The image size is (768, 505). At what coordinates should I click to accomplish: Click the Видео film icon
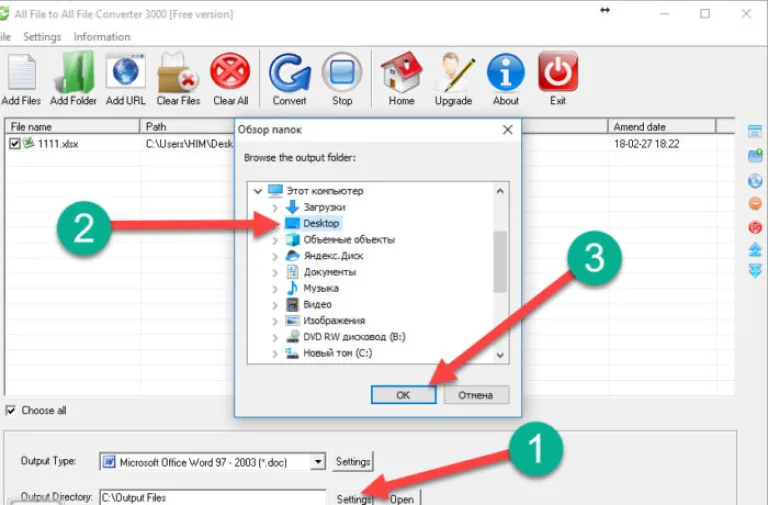pyautogui.click(x=292, y=304)
